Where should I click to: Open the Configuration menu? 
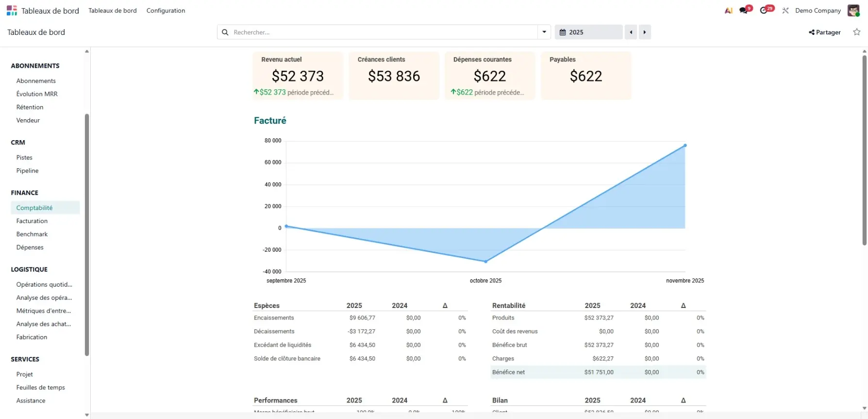click(x=166, y=10)
